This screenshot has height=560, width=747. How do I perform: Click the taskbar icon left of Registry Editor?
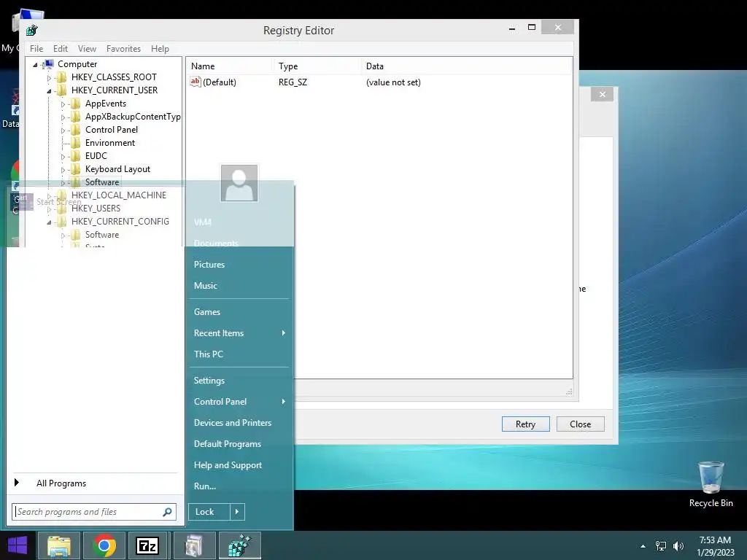194,545
